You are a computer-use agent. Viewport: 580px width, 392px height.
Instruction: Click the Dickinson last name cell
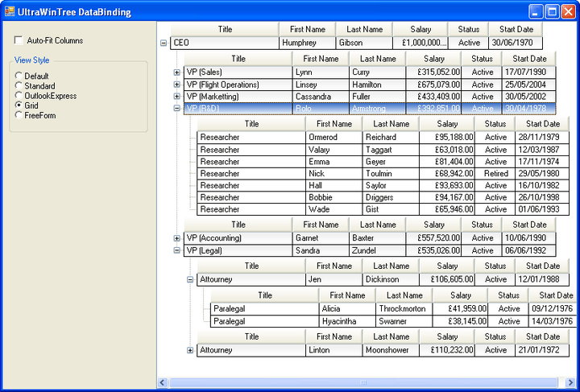(x=391, y=279)
